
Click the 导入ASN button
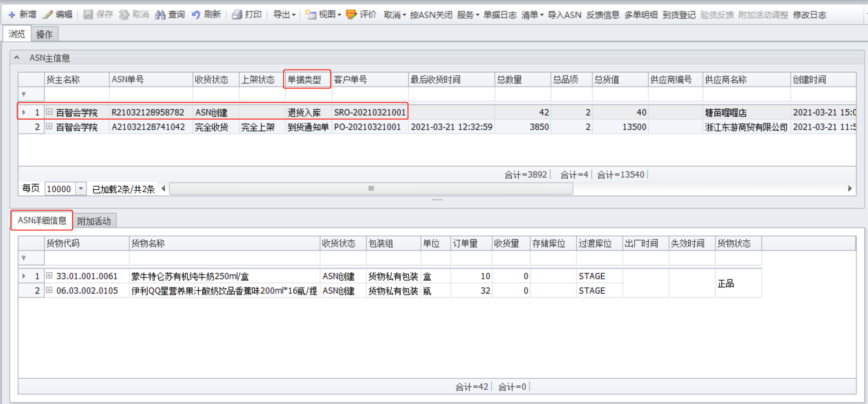pyautogui.click(x=564, y=15)
